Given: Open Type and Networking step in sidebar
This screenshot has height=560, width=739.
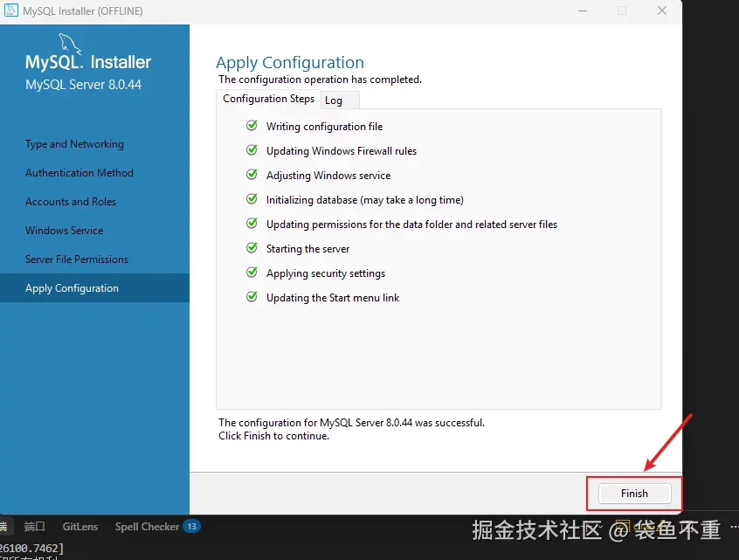Looking at the screenshot, I should [x=74, y=144].
